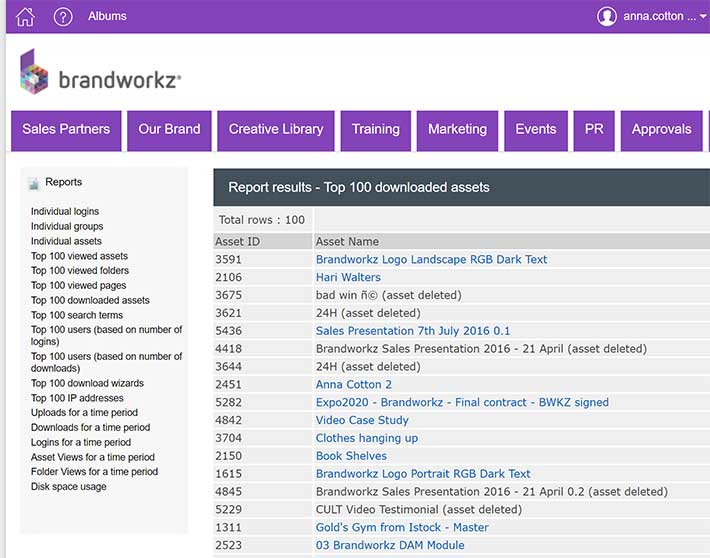The image size is (710, 558).
Task: Select Downloads for a time period
Action: (90, 428)
